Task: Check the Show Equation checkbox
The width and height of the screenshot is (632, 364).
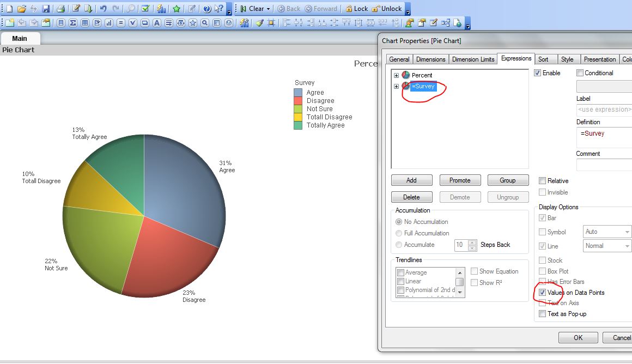Action: [x=475, y=271]
